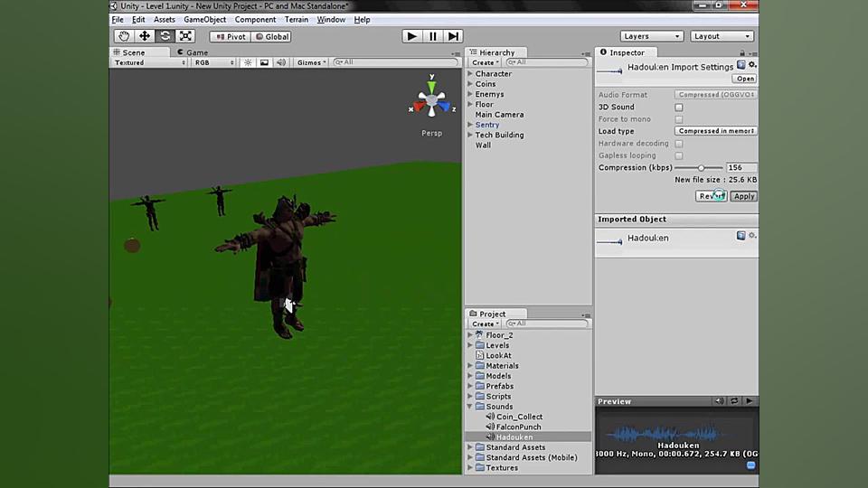Open gear menu for Imported Object Hadouken
868x488 pixels.
(752, 236)
